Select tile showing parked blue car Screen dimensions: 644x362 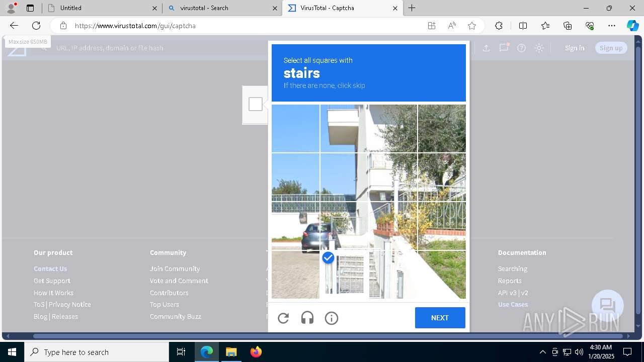point(295,226)
